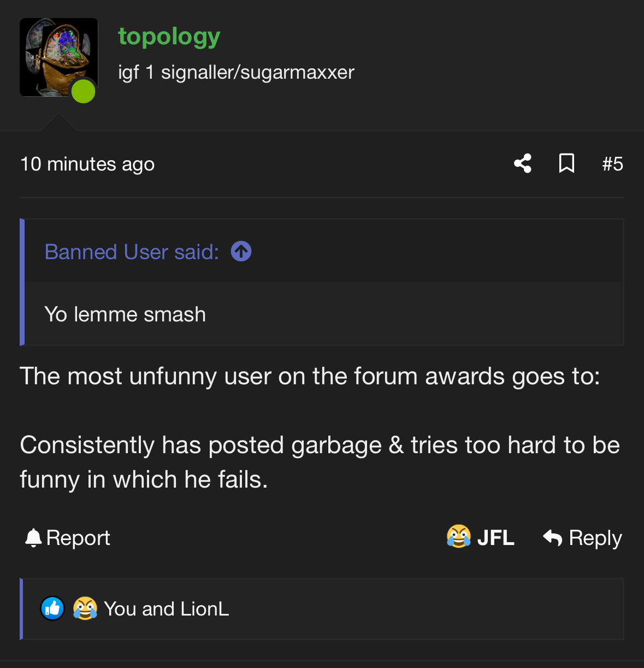Open the topology username profile link
644x668 pixels.
coord(169,37)
